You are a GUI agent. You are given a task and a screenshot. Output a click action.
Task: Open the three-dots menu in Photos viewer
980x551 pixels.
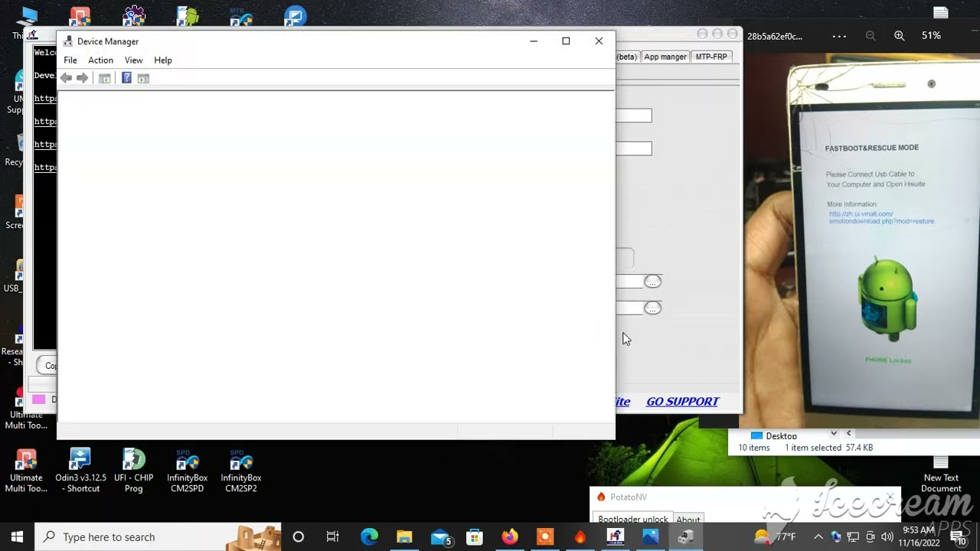(839, 36)
